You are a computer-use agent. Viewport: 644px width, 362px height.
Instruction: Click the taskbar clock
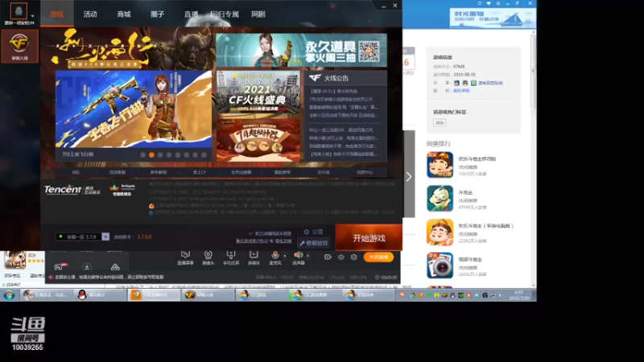click(518, 294)
